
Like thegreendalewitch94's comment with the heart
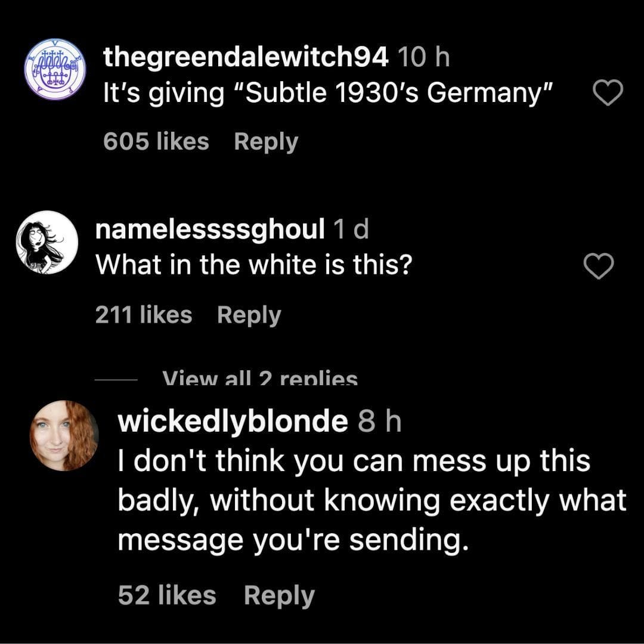click(x=609, y=94)
